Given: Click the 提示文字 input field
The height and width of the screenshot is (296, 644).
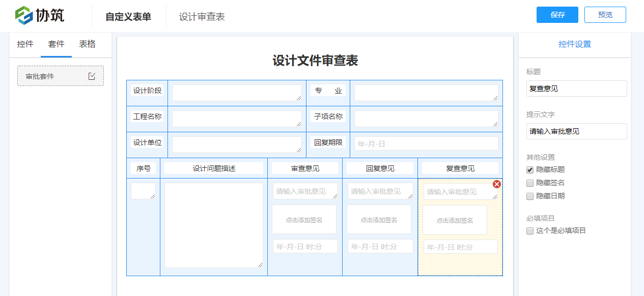Looking at the screenshot, I should (576, 131).
